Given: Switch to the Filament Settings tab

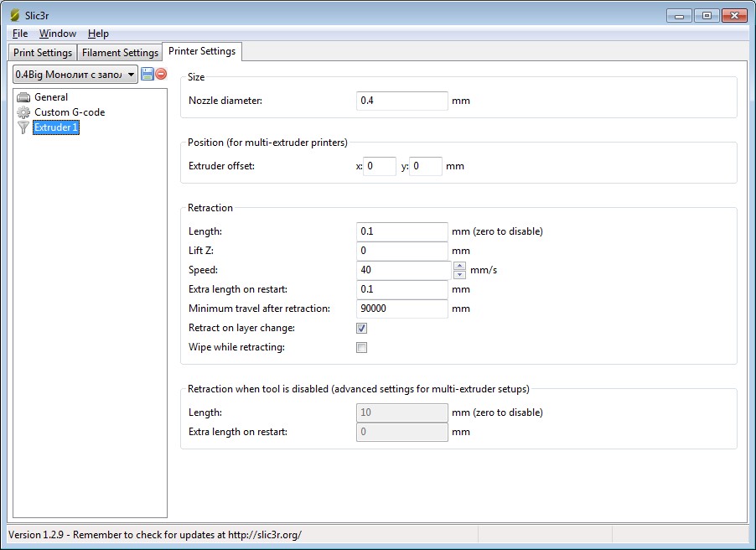Looking at the screenshot, I should [x=120, y=53].
